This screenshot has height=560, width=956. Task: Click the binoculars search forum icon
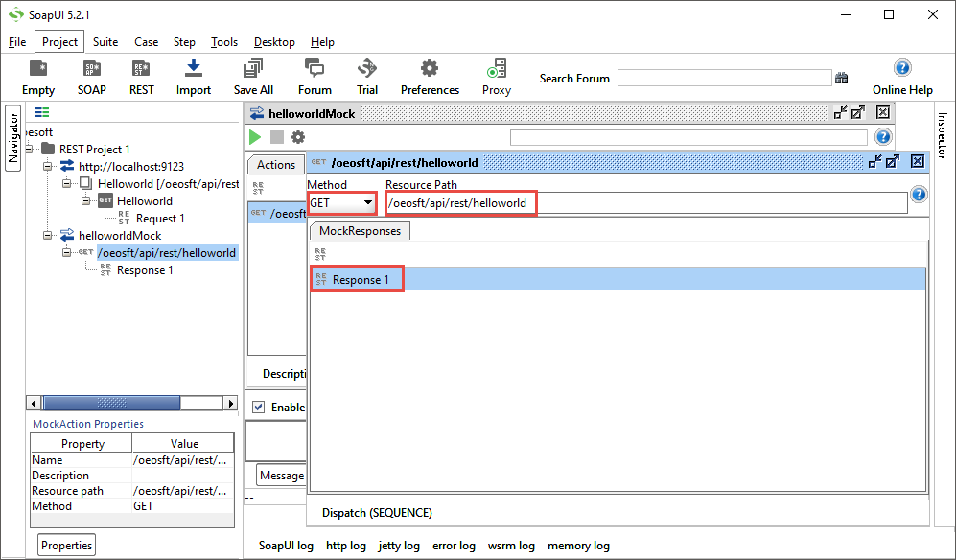[841, 78]
